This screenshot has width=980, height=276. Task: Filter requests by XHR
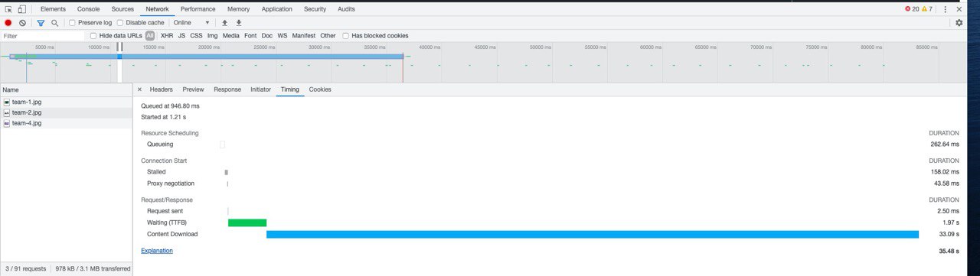(x=167, y=36)
